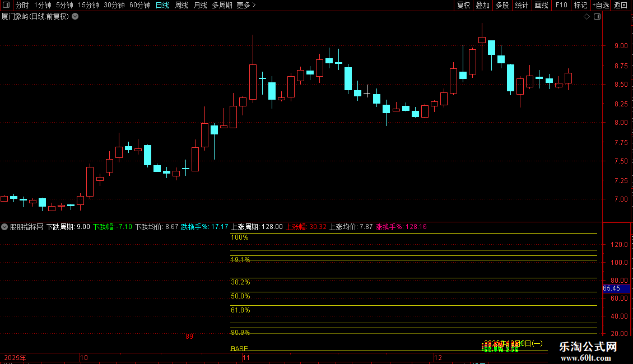Image resolution: width=633 pixels, height=364 pixels.
Task: Click the 9.00 price axis label
Action: point(621,46)
